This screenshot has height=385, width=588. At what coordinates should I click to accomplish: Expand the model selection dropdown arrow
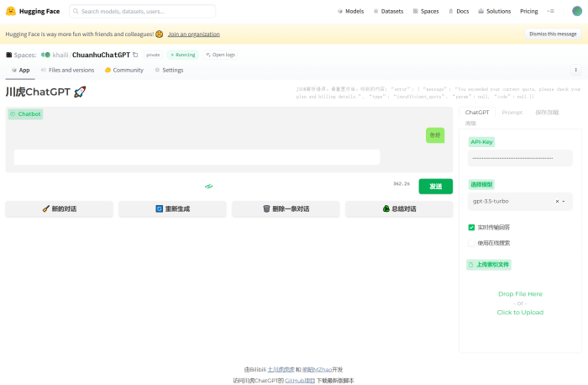coord(564,202)
